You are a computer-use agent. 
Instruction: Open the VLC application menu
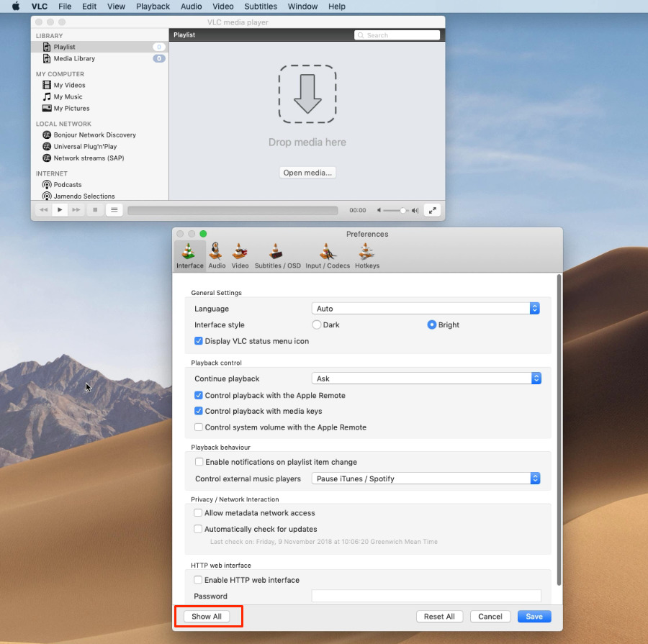click(x=40, y=6)
